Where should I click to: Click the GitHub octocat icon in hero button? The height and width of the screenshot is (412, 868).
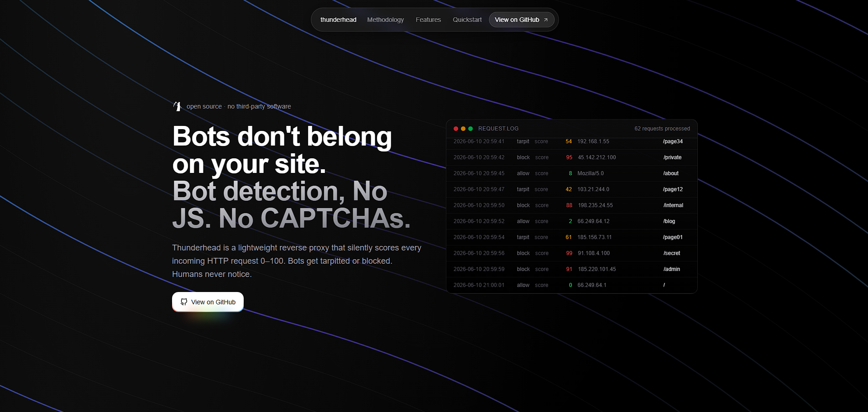pyautogui.click(x=184, y=302)
